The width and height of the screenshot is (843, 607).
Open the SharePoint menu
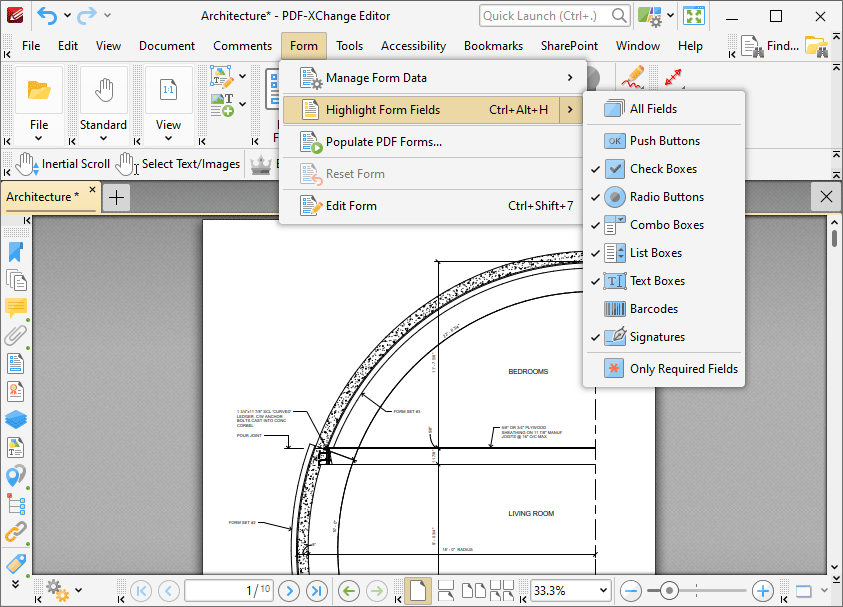[x=569, y=46]
